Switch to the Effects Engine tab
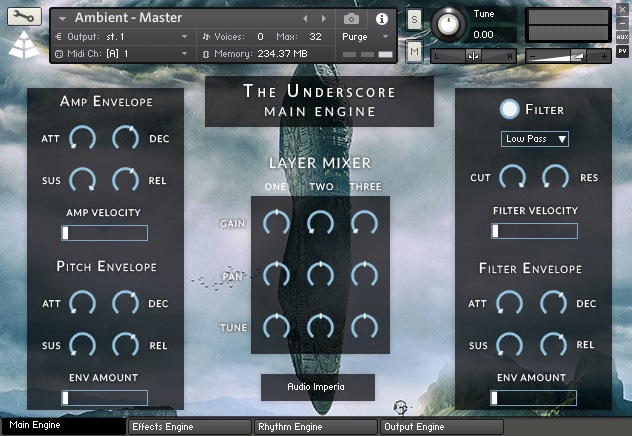 [189, 426]
